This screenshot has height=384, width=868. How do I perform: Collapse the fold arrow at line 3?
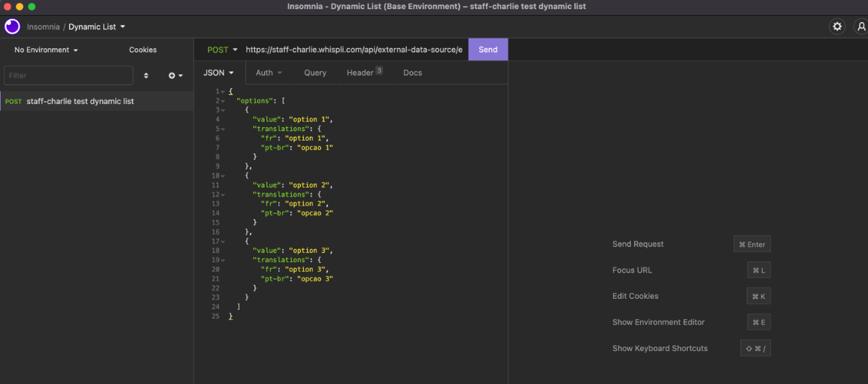[223, 110]
